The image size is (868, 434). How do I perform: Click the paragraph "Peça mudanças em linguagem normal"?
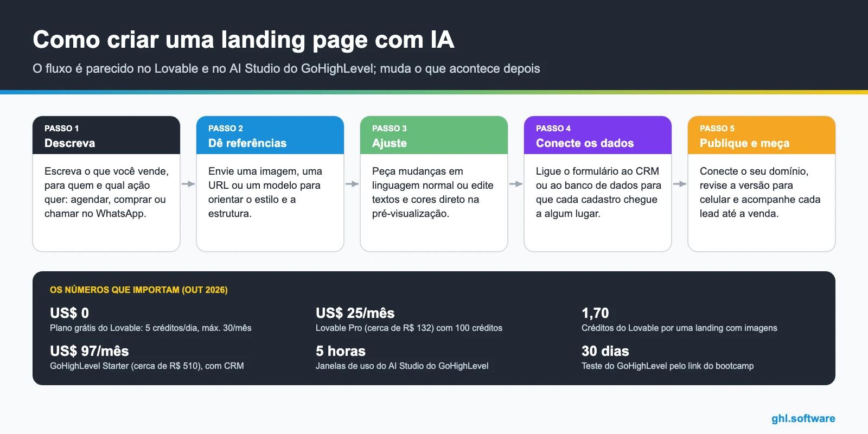[x=433, y=192]
